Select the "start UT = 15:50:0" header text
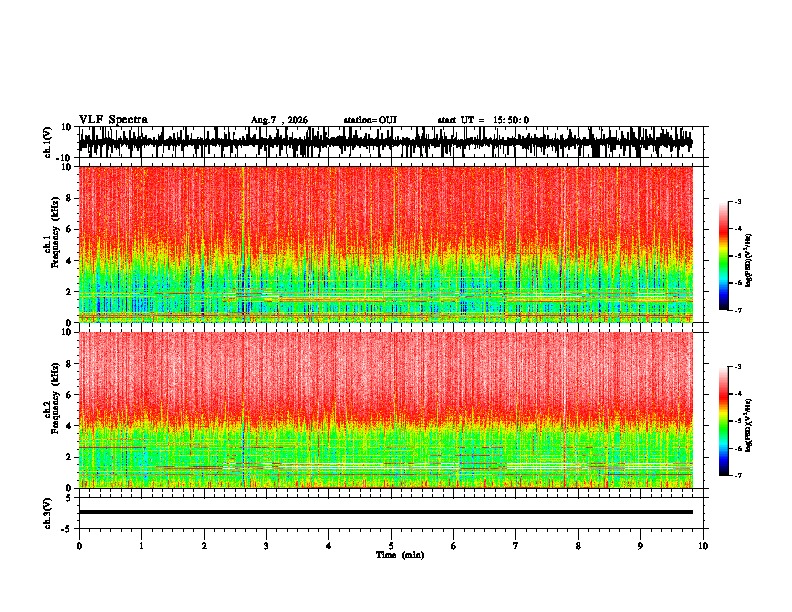Image resolution: width=792 pixels, height=612 pixels. pyautogui.click(x=483, y=120)
